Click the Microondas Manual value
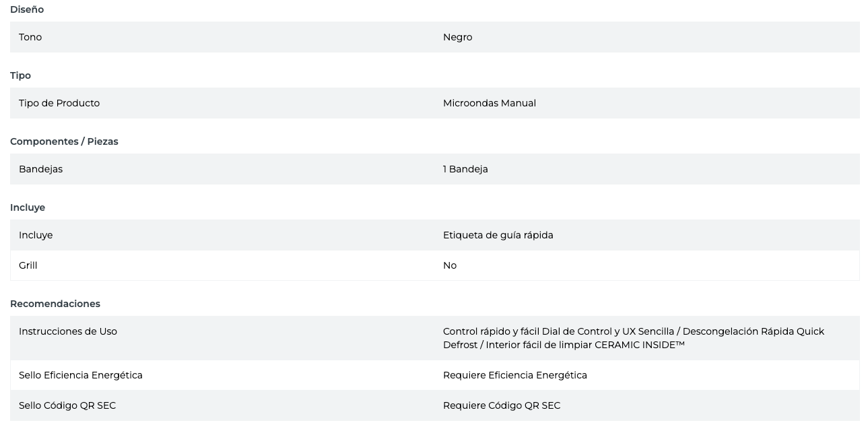This screenshot has width=868, height=433. 489,103
